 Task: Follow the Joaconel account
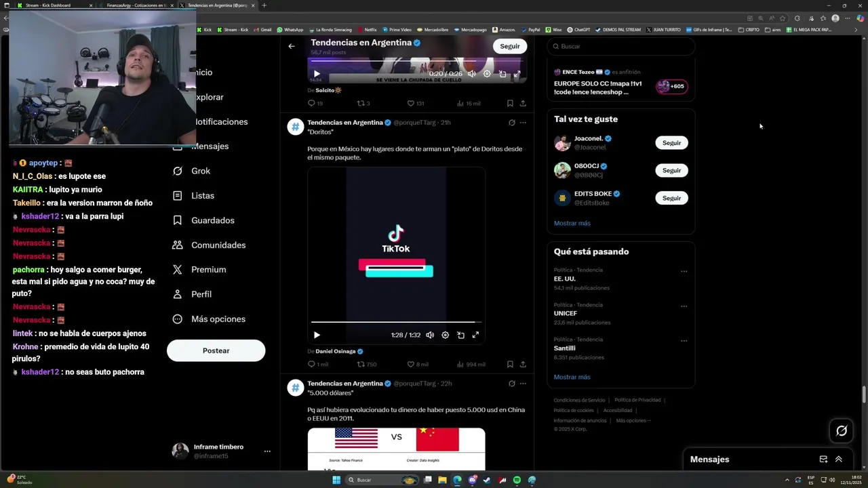[x=671, y=142]
